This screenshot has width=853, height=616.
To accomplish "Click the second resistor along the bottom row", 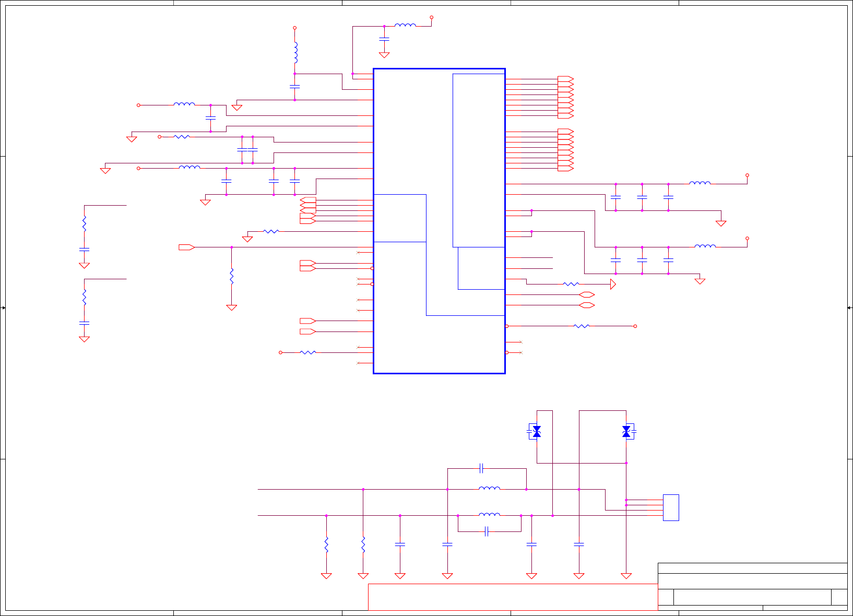I will tap(363, 544).
